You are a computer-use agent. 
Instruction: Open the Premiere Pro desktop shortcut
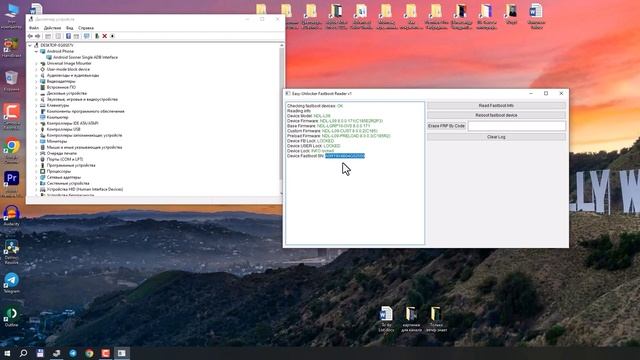point(11,178)
